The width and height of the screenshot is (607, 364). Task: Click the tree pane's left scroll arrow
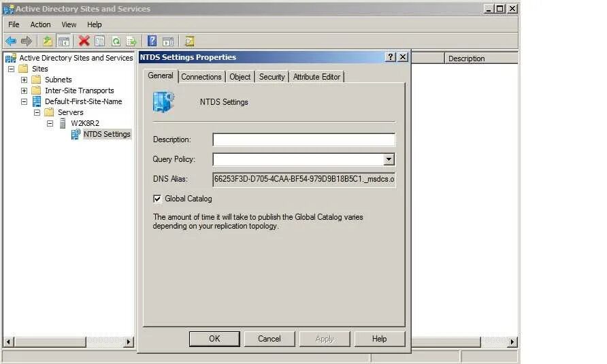[8, 342]
